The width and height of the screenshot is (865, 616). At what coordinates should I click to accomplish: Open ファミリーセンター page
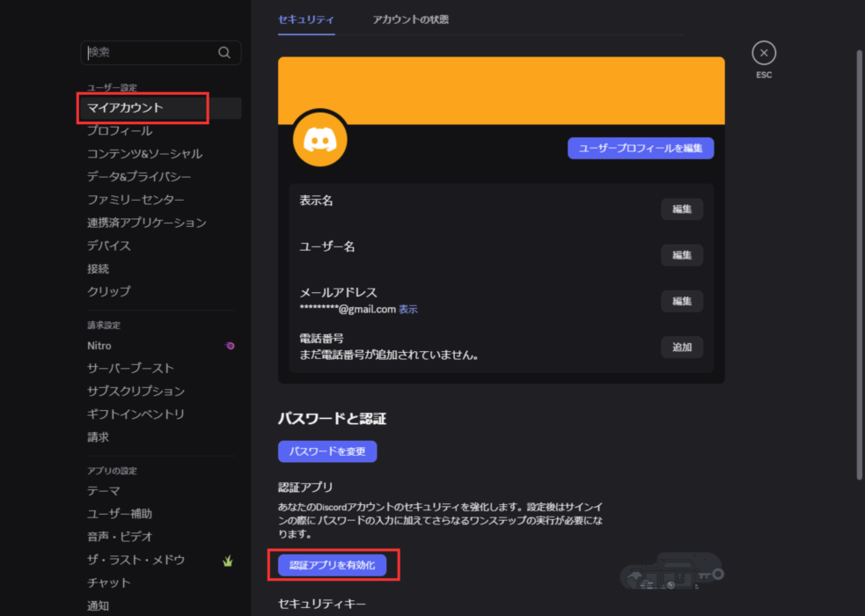(x=136, y=200)
